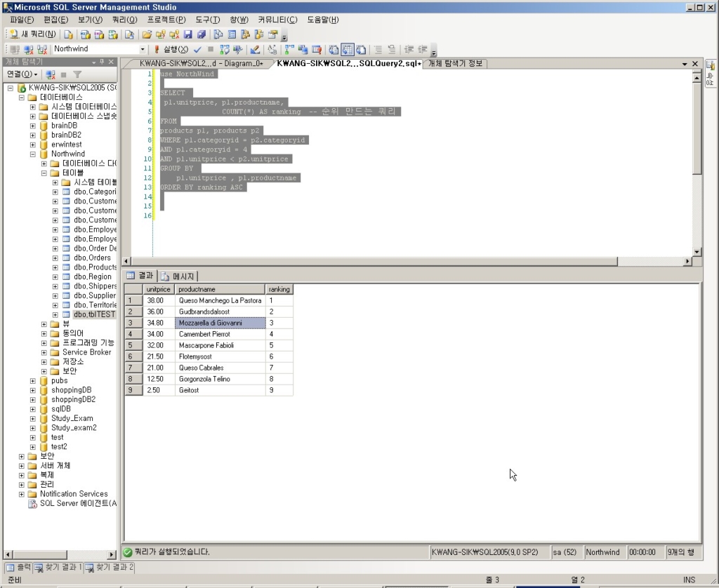Viewport: 719px width, 588px height.
Task: Toggle Include Actual Execution Plan
Action: pyautogui.click(x=289, y=49)
